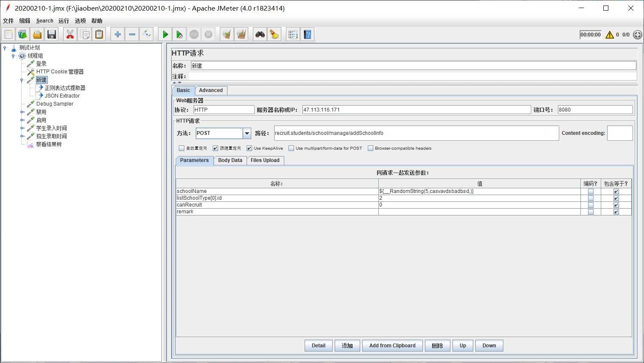Image resolution: width=644 pixels, height=363 pixels.
Task: Select the JSON Extractor node
Action: tap(62, 96)
